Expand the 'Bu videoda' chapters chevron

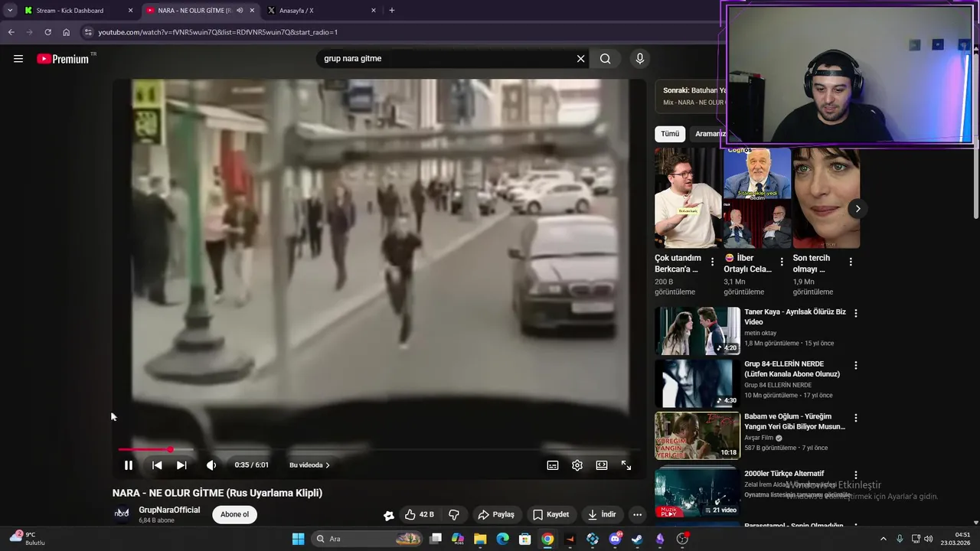click(328, 465)
